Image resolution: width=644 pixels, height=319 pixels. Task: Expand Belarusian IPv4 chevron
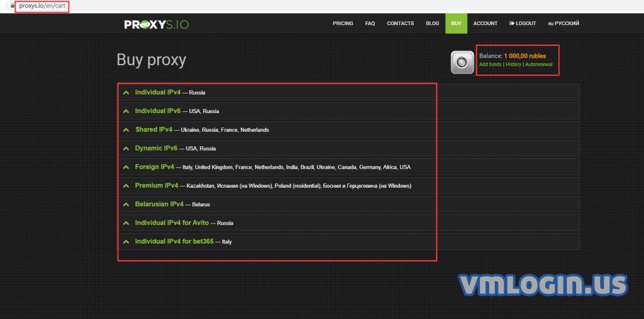click(126, 204)
